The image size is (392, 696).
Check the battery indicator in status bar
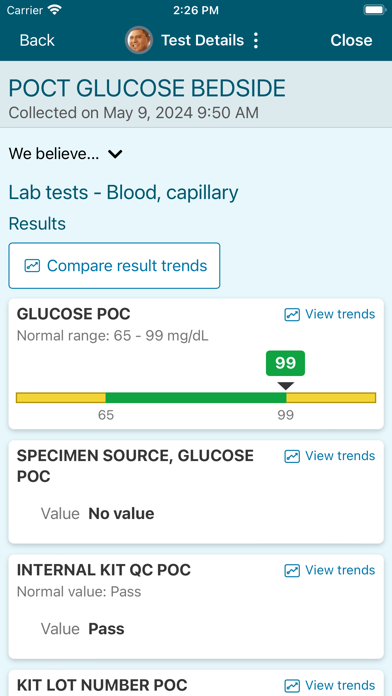[x=374, y=10]
